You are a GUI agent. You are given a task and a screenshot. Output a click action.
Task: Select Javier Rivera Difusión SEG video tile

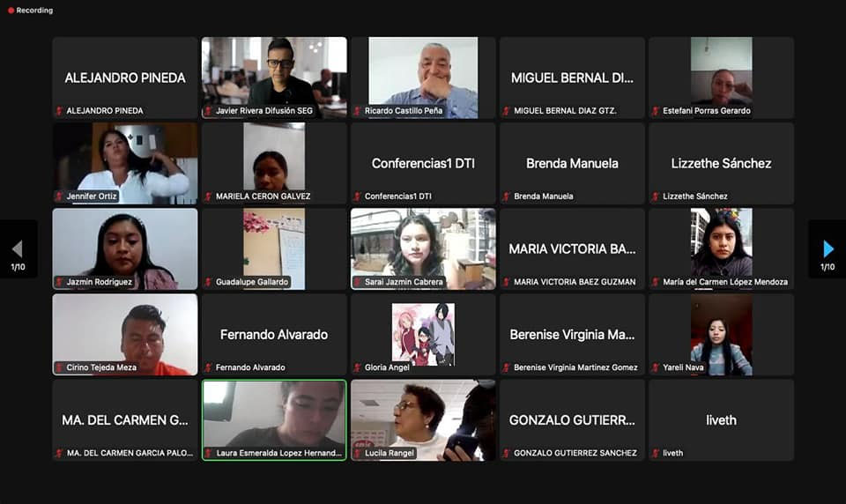coord(274,78)
